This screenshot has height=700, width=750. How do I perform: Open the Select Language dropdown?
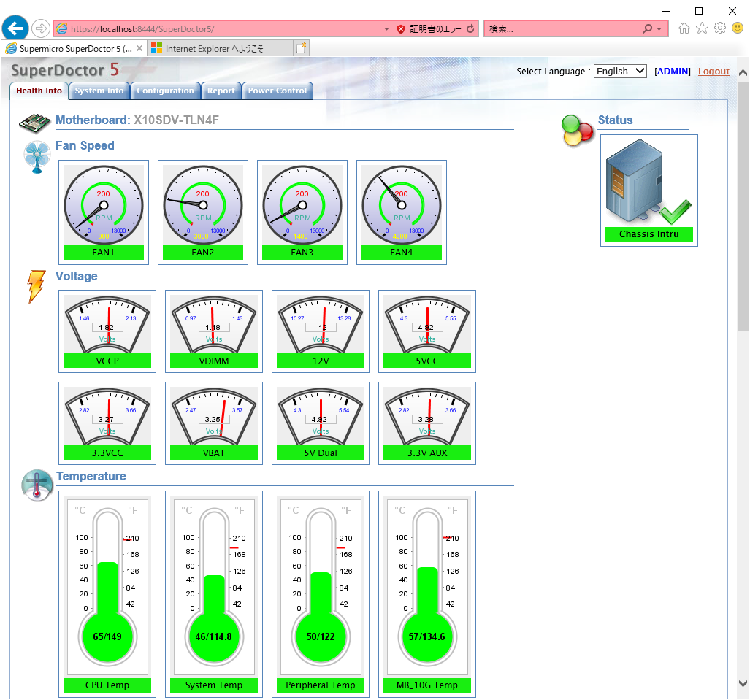click(x=620, y=72)
